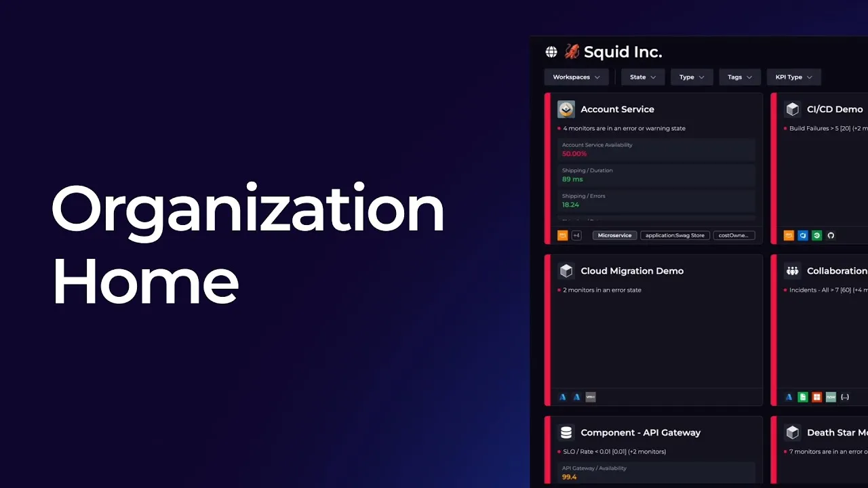Open the Collaboration workspace title
Image resolution: width=868 pixels, height=488 pixels.
(837, 271)
